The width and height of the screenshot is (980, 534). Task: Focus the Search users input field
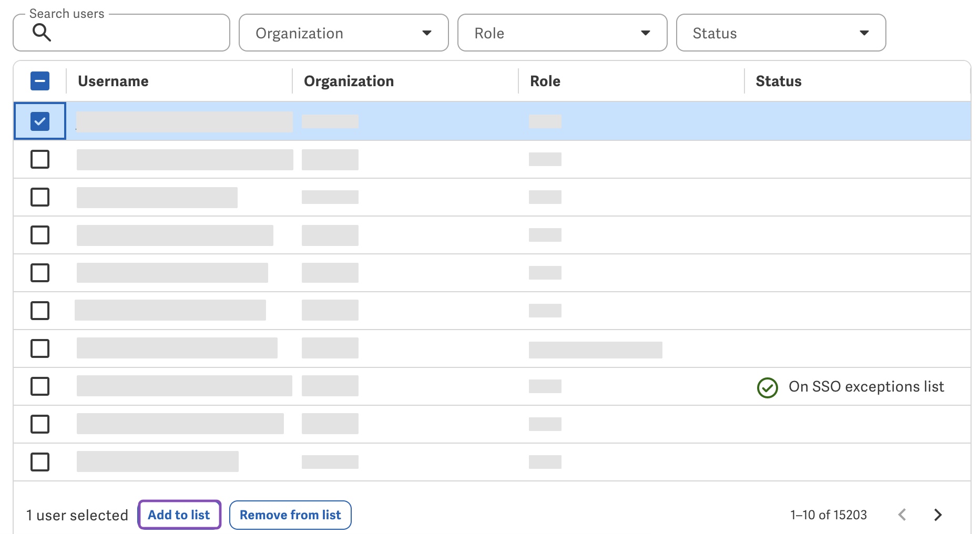coord(121,33)
